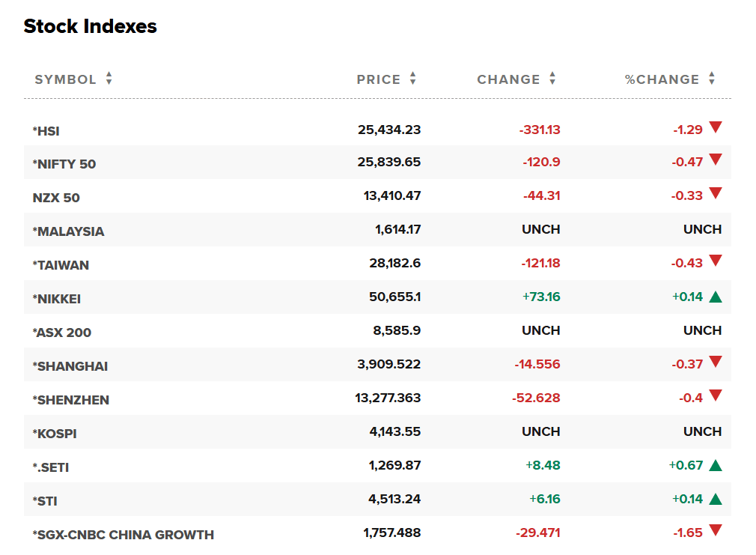Click the green up arrow for .SETI

pyautogui.click(x=716, y=466)
